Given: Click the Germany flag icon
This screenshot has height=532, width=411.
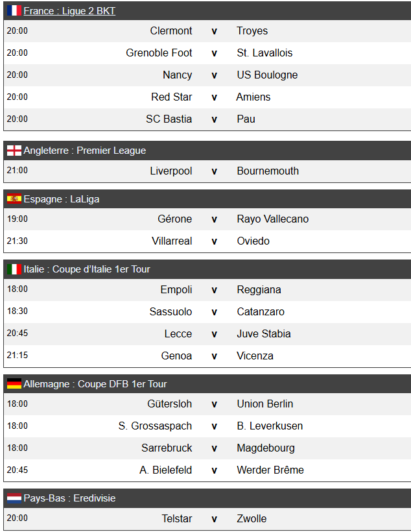Looking at the screenshot, I should 14,383.
